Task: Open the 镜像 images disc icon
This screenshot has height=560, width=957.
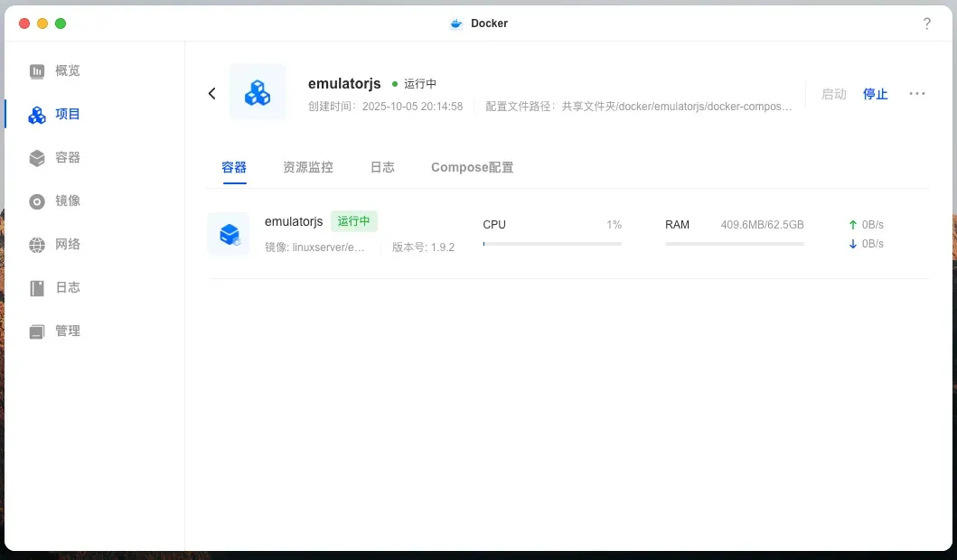Action: (37, 201)
